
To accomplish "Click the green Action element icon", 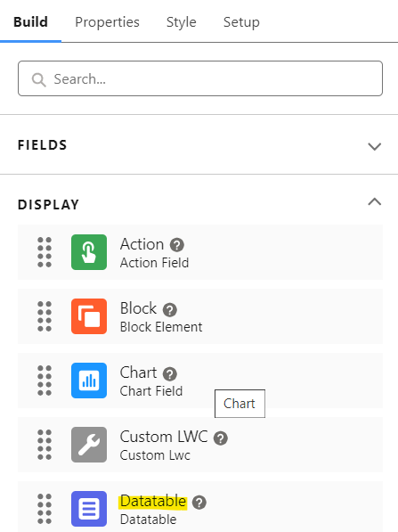I will [89, 252].
